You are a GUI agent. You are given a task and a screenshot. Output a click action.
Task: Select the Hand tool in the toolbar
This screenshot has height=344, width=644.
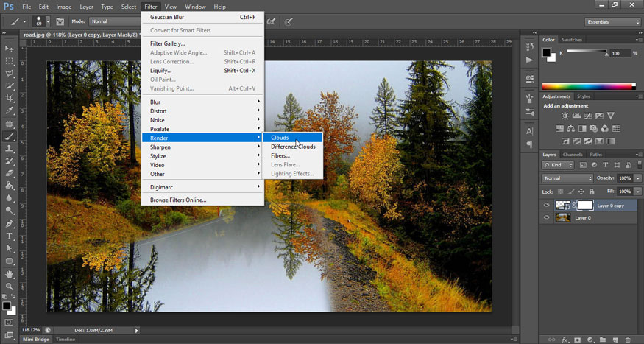[10, 273]
